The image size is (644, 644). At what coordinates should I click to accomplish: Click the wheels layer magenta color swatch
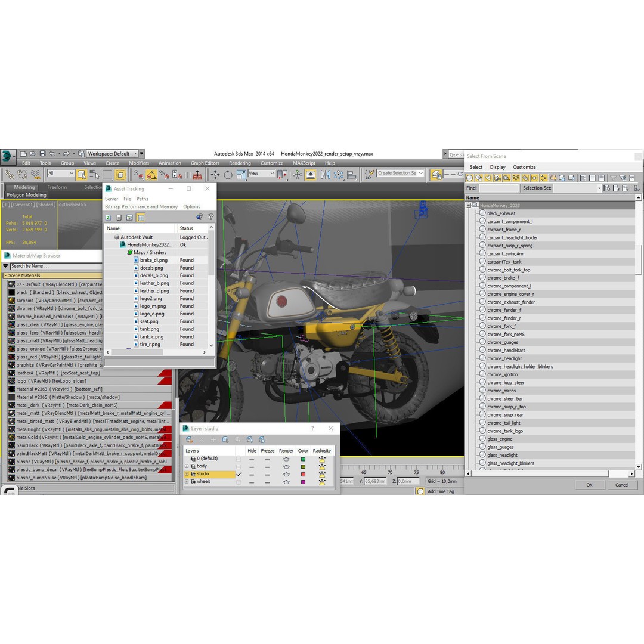click(303, 482)
